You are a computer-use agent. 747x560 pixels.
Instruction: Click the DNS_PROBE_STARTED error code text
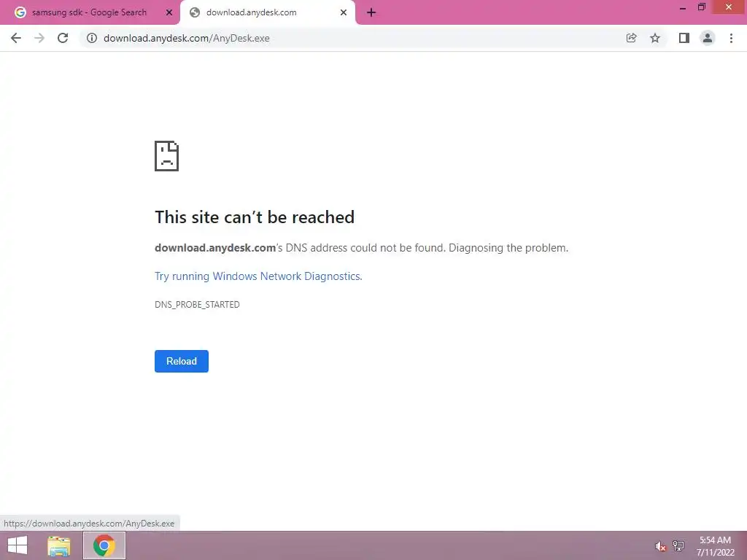point(197,304)
